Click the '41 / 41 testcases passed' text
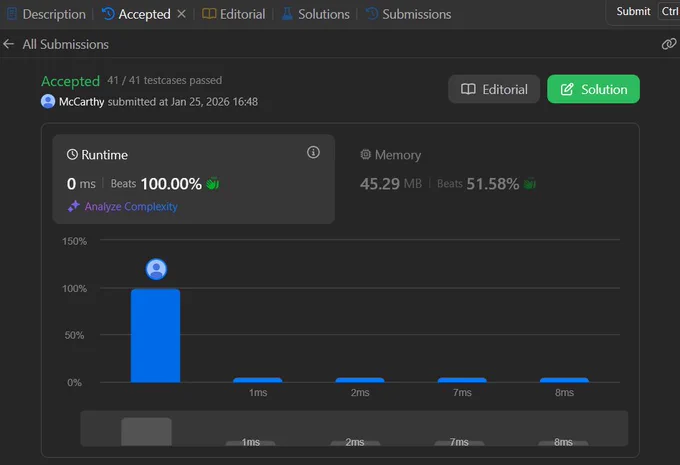The width and height of the screenshot is (680, 465). point(165,80)
